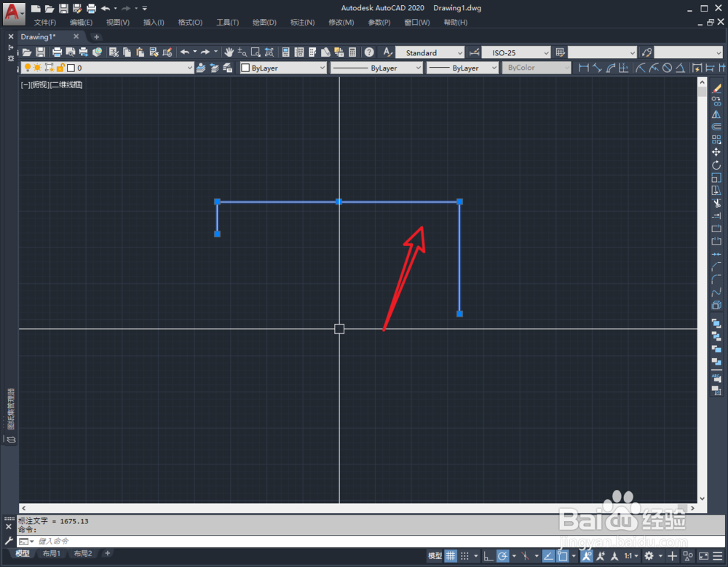Expand the layer 0 dropdown list
Viewport: 728px width, 567px height.
click(x=107, y=68)
